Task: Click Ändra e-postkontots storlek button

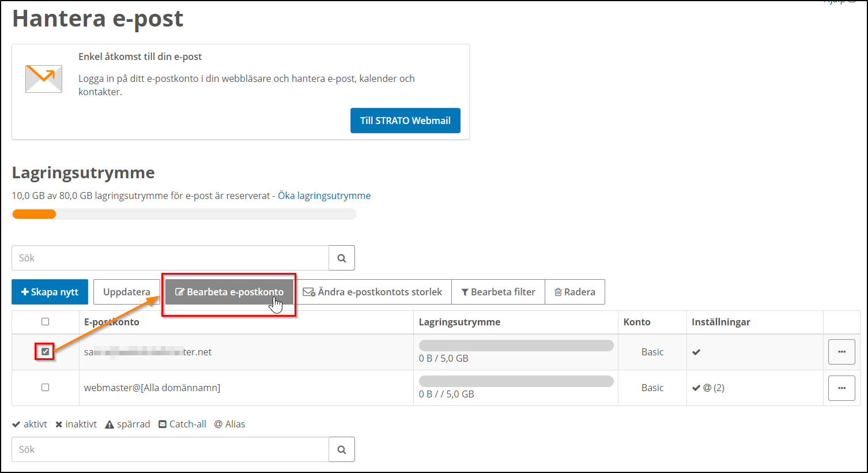Action: [373, 292]
